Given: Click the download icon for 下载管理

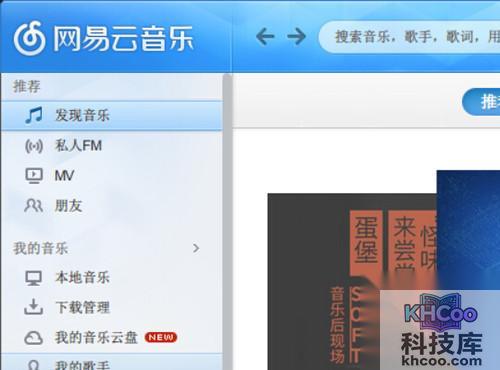Looking at the screenshot, I should (x=33, y=307).
